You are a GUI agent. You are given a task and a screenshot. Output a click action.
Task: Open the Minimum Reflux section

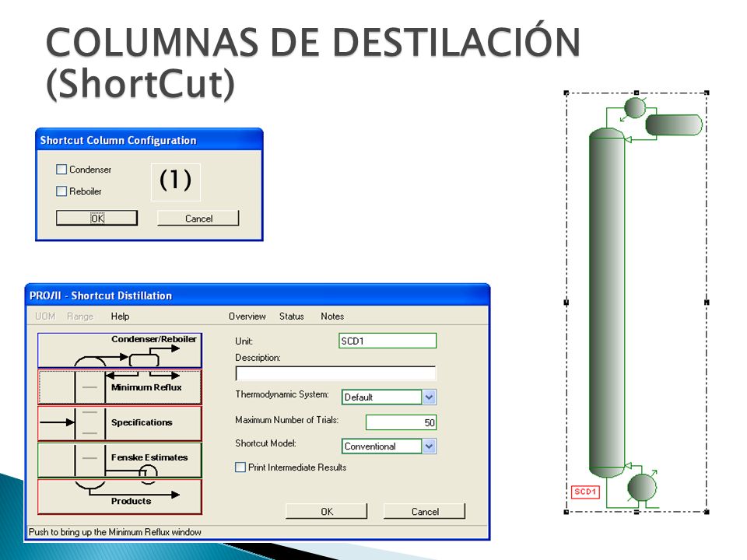120,387
